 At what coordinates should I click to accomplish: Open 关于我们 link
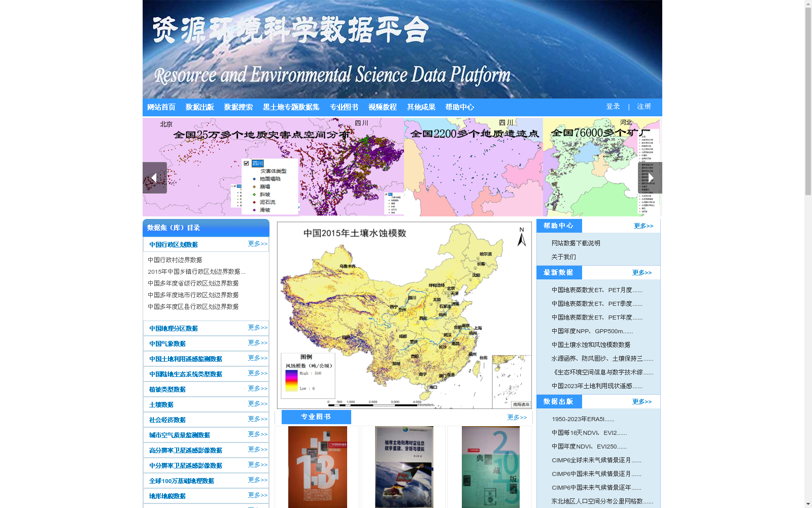tap(564, 257)
